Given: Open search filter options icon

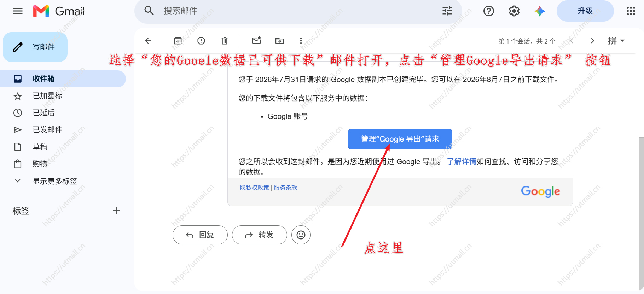Looking at the screenshot, I should 447,11.
